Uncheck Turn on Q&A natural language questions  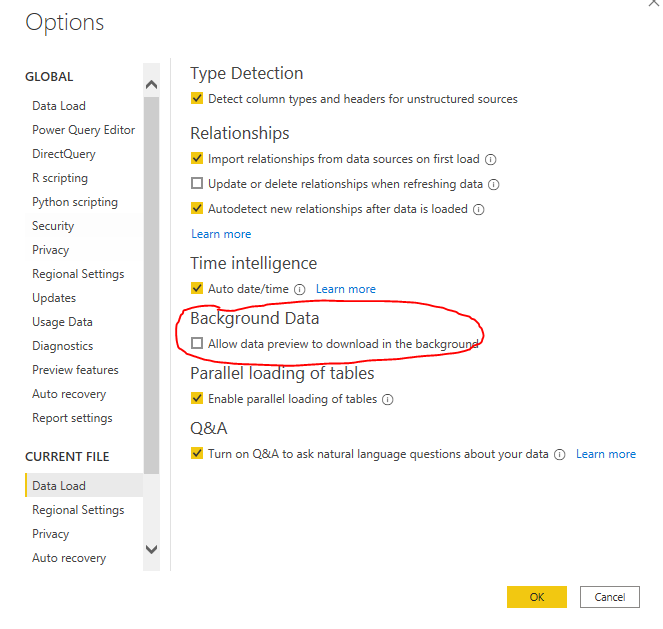coord(197,453)
